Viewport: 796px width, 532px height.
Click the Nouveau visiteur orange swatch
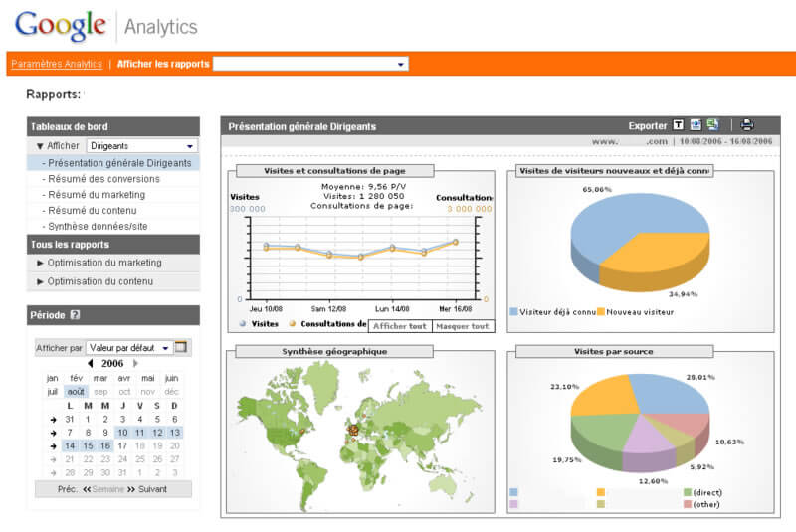pos(601,312)
